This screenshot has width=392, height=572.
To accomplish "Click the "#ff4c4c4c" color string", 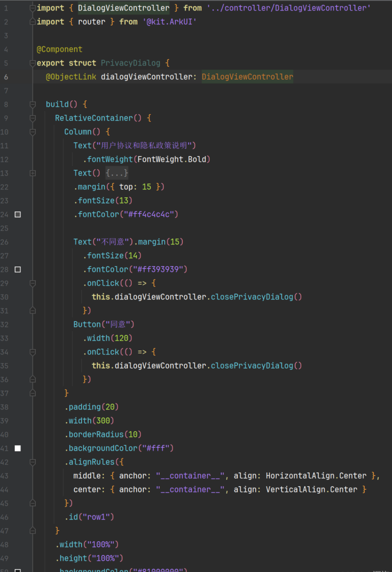I will [x=149, y=214].
